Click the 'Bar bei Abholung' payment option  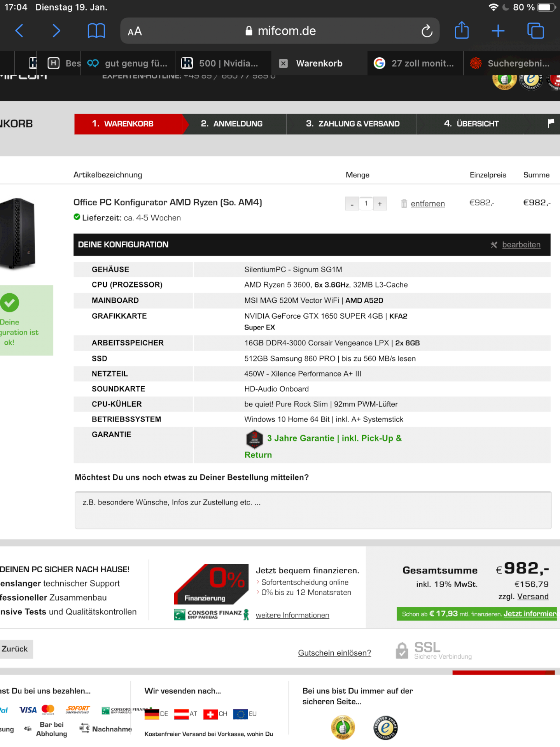coord(51,729)
